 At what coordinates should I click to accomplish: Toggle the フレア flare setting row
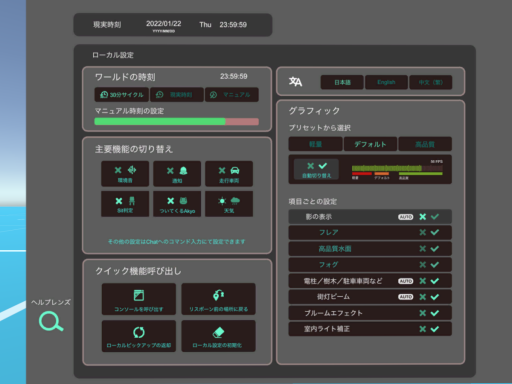pyautogui.click(x=370, y=232)
